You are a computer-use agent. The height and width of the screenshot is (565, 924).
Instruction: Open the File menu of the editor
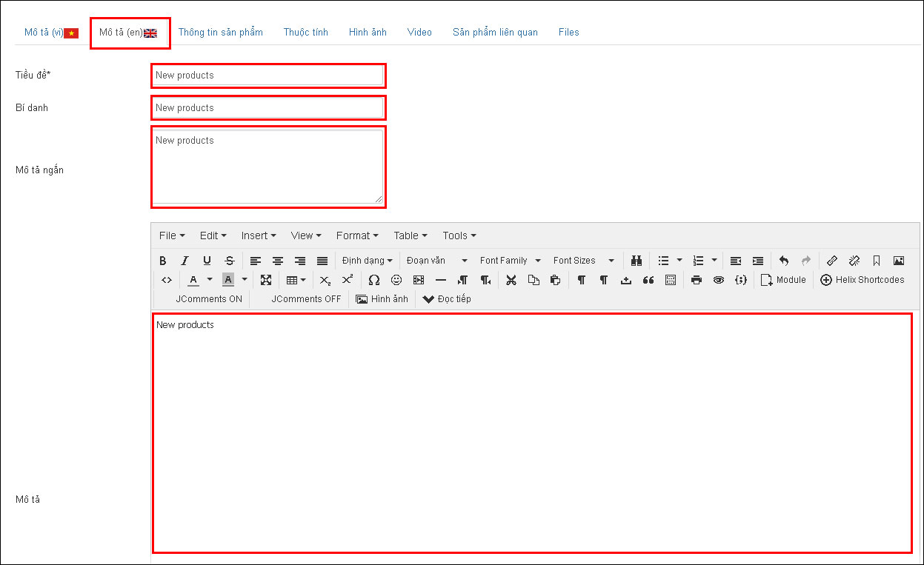[x=172, y=235]
